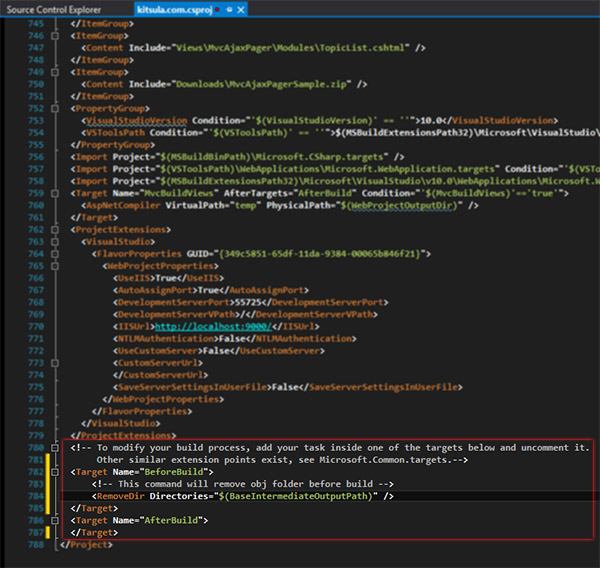
Task: Click the AspNetCompiler element on line 760
Action: pyautogui.click(x=123, y=206)
